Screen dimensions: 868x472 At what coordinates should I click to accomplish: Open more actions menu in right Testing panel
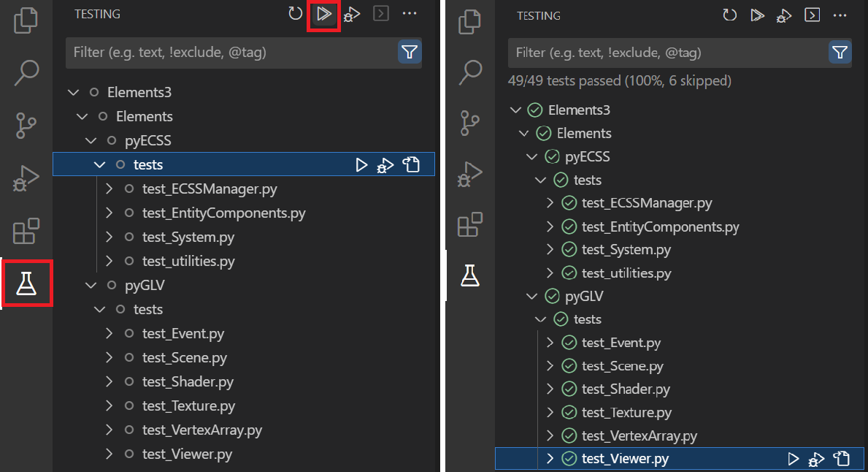[x=840, y=15]
